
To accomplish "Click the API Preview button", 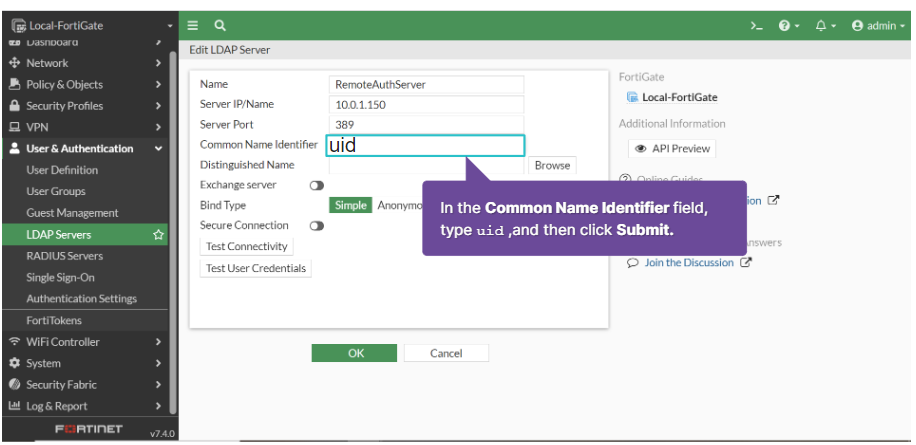I will 672,149.
